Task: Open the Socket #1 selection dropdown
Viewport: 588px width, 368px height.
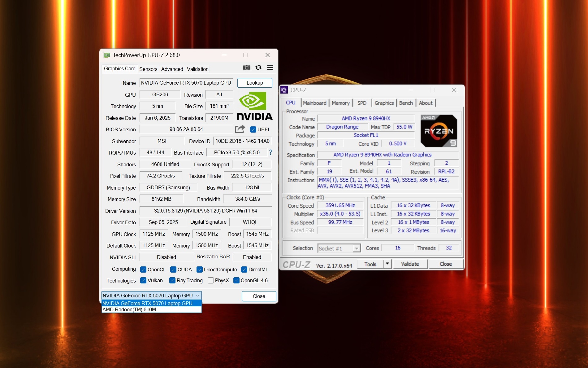Action: click(x=357, y=248)
